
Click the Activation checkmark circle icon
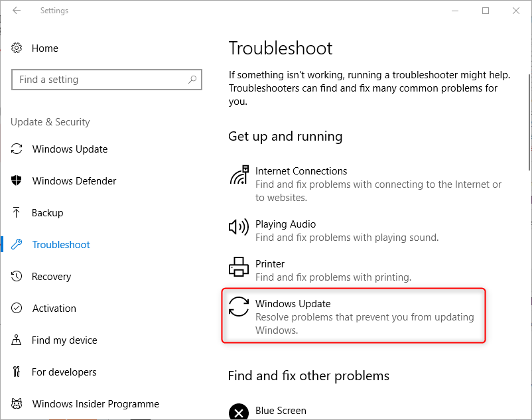click(17, 309)
